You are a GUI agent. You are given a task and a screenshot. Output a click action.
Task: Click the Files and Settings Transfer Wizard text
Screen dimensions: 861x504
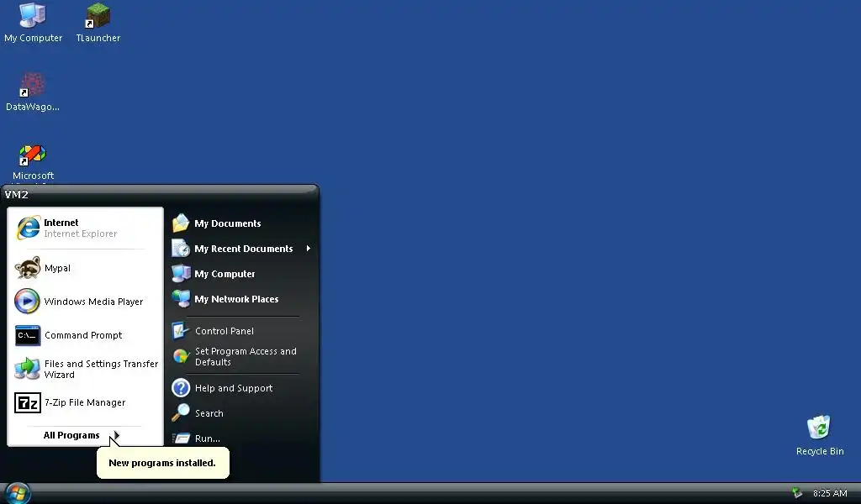click(101, 369)
